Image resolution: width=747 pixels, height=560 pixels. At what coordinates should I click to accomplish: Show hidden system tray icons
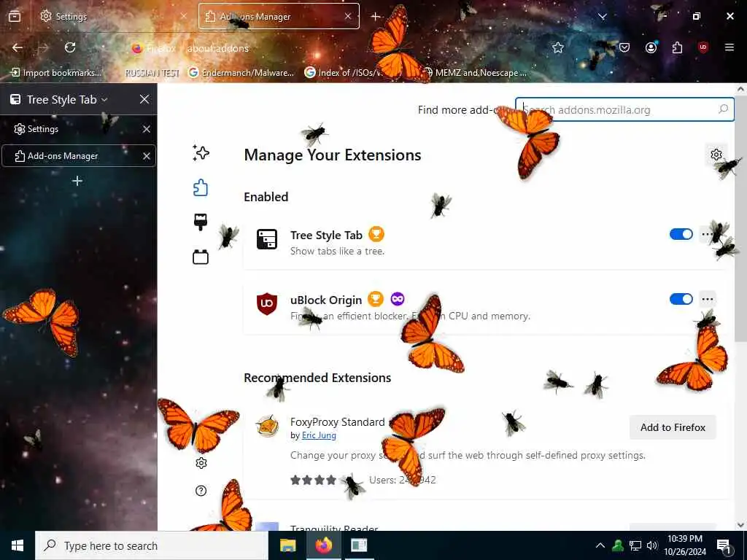click(600, 545)
